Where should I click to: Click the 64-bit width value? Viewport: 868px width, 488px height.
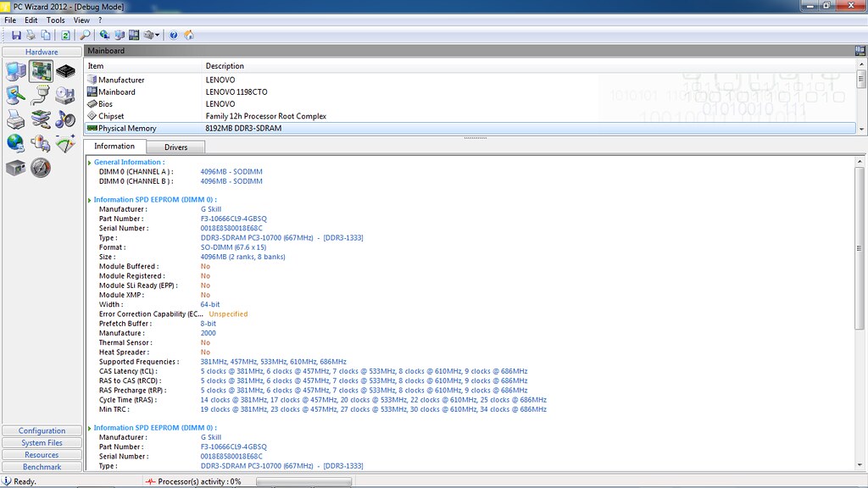coord(210,304)
